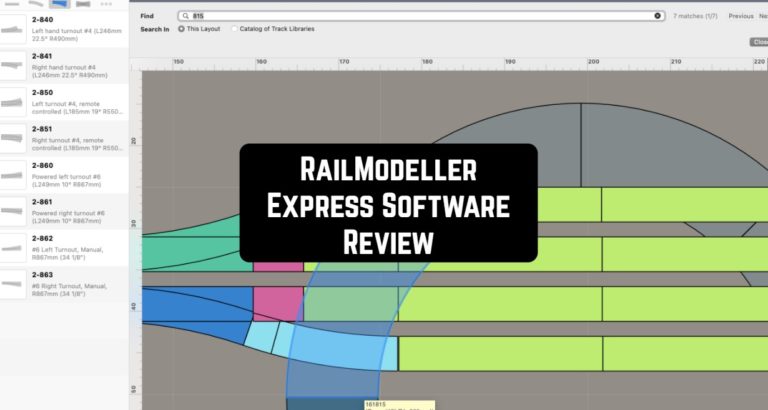Image resolution: width=768 pixels, height=410 pixels.
Task: Click the 210 mark on the horizontal ruler
Action: click(x=676, y=62)
